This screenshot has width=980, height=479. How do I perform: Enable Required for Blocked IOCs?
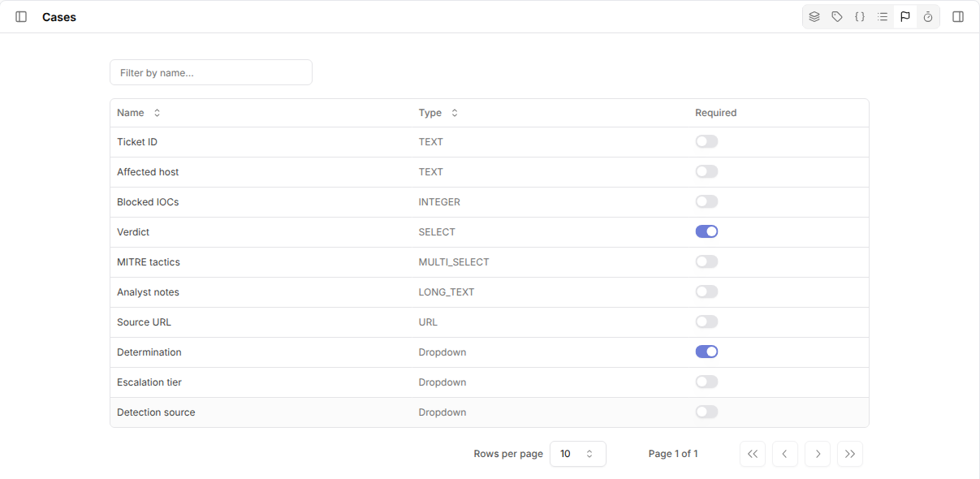point(706,202)
